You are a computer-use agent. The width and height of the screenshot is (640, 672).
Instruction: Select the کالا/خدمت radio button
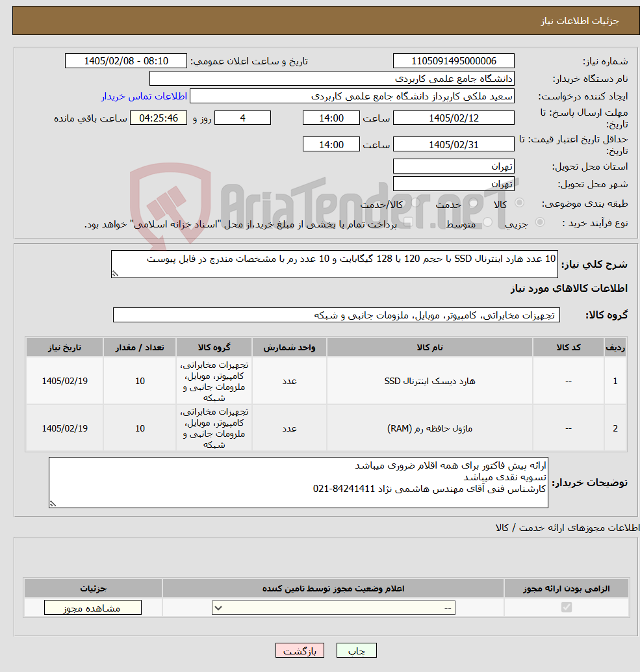[x=416, y=203]
